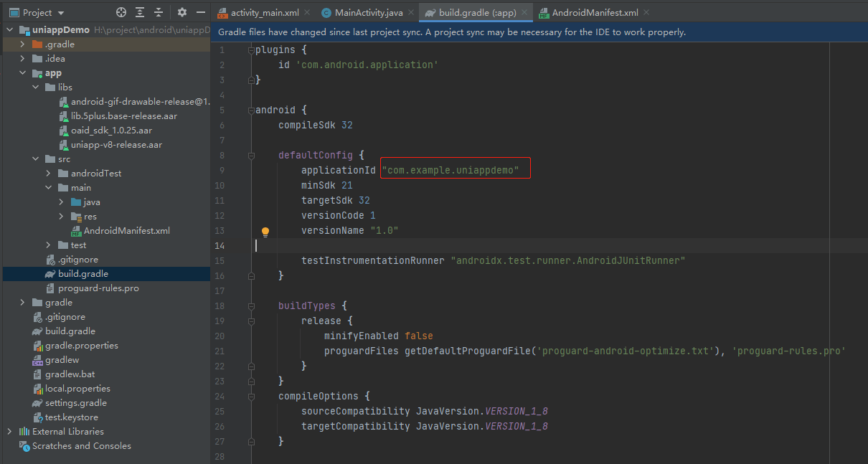Fold the defaultConfig block in gutter
Screen dimensions: 868x464
tap(252, 156)
